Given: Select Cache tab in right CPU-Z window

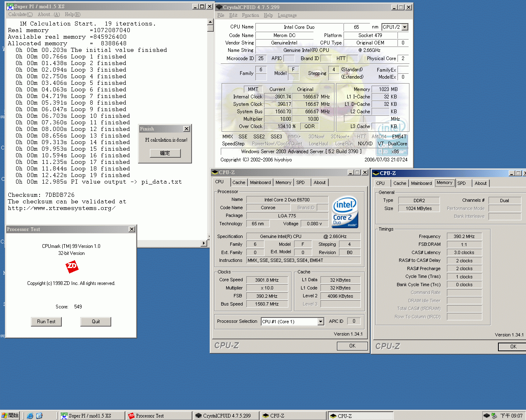Looking at the screenshot, I should (400, 183).
